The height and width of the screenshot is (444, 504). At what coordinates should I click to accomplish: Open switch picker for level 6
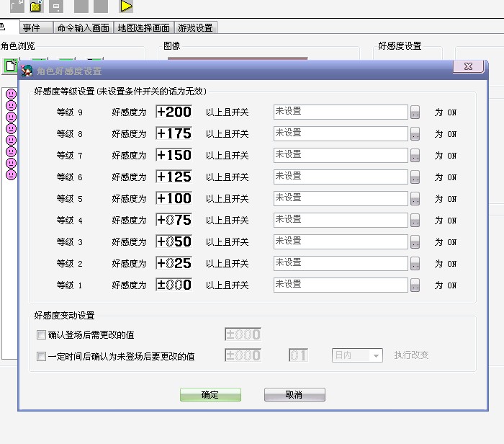point(415,177)
